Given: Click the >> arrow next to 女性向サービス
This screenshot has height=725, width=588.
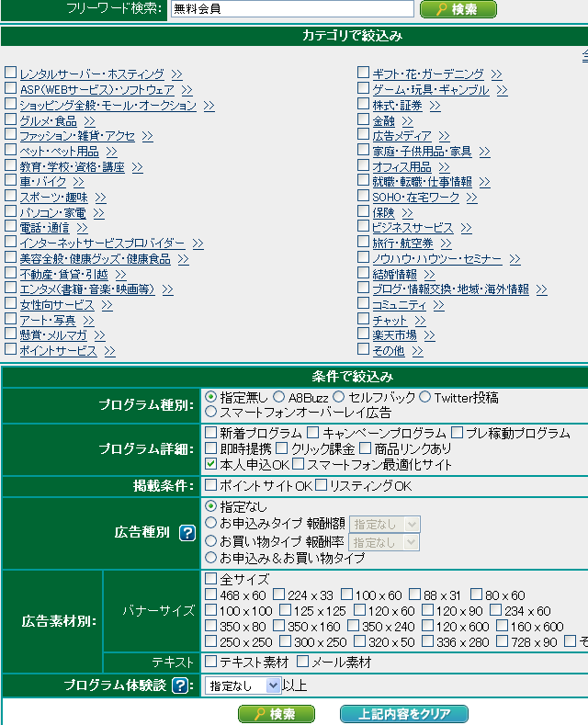Looking at the screenshot, I should click(107, 305).
